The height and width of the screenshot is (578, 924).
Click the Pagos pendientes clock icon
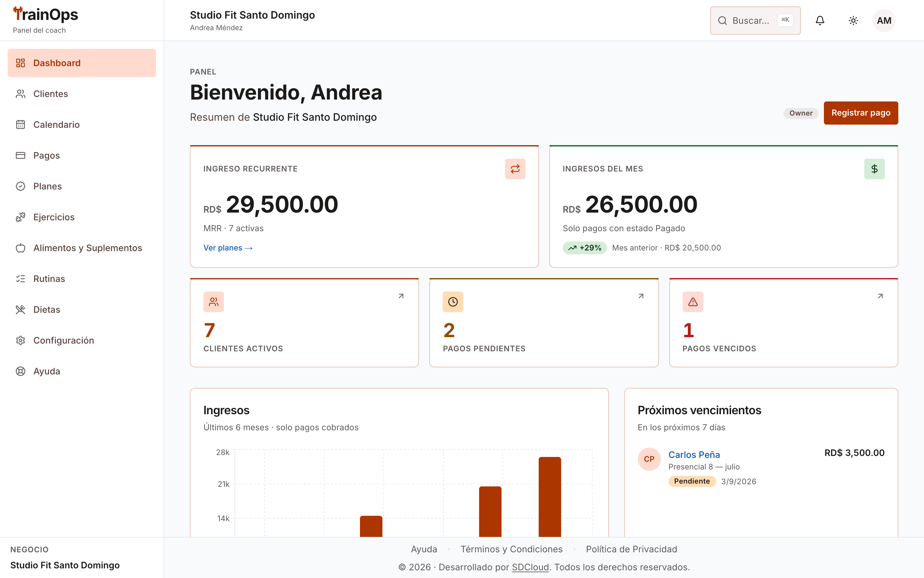tap(453, 302)
